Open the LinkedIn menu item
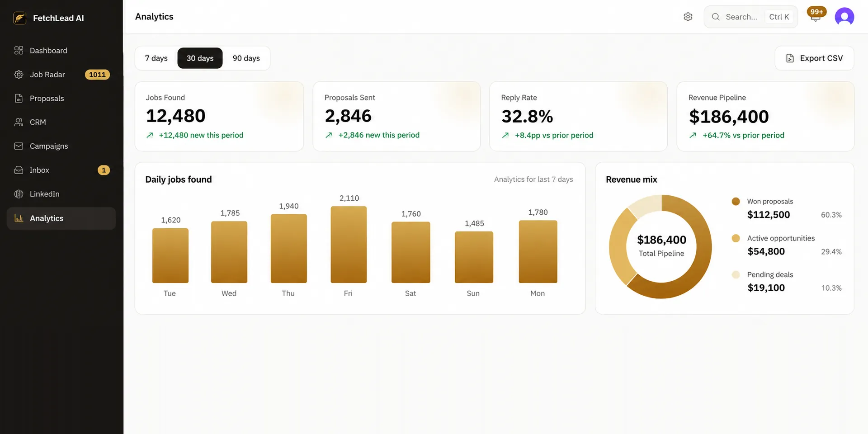 61,194
